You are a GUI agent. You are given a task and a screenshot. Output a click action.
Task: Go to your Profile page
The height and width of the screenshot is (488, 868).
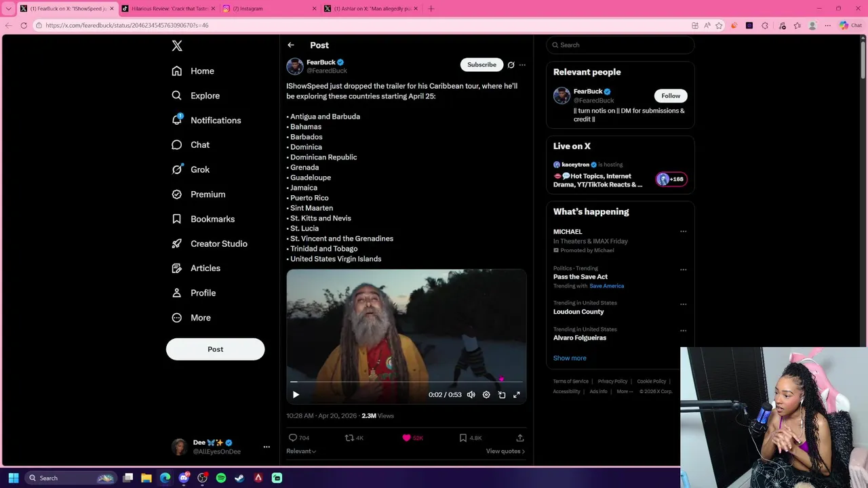click(x=193, y=293)
